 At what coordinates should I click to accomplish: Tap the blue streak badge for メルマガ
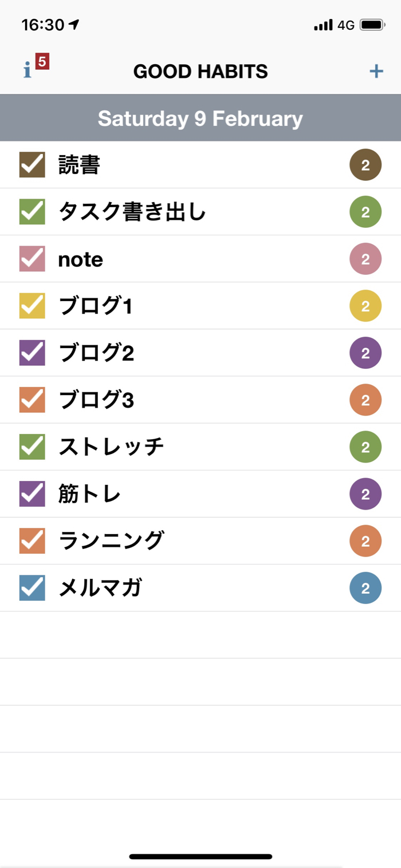tap(365, 587)
